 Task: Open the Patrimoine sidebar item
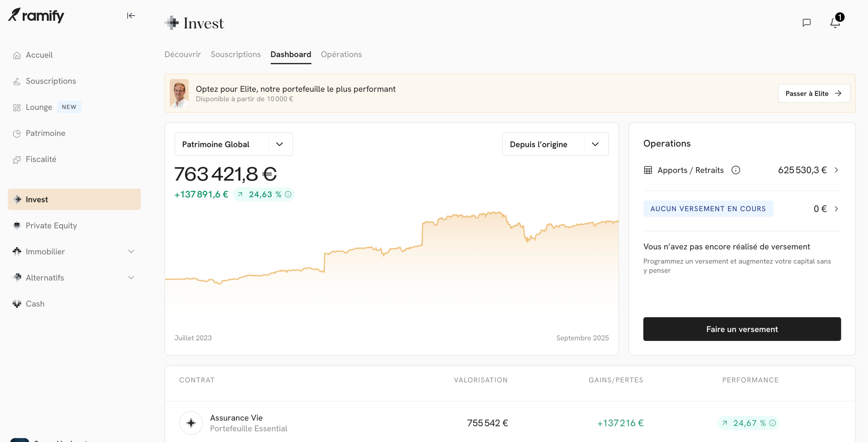tap(45, 133)
